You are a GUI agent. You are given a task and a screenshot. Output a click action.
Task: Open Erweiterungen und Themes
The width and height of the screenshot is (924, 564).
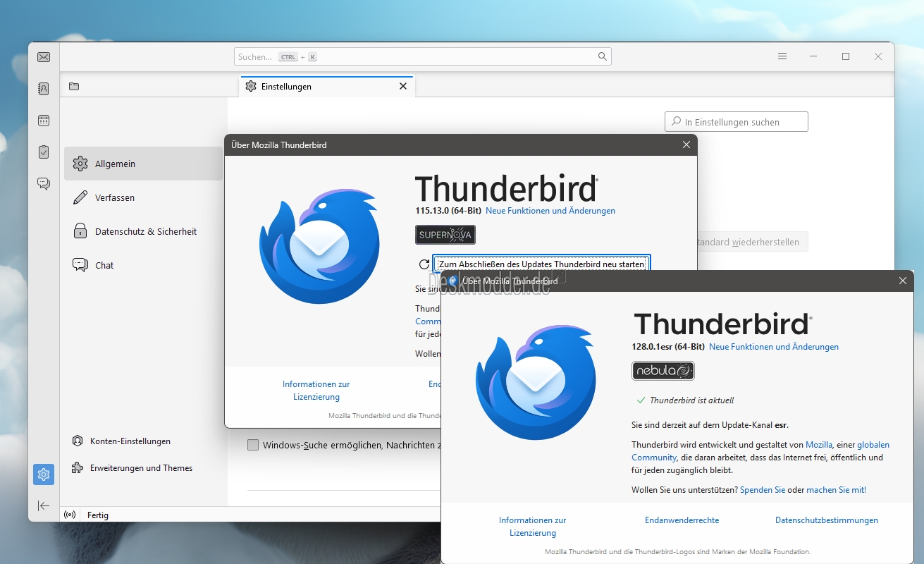point(141,468)
